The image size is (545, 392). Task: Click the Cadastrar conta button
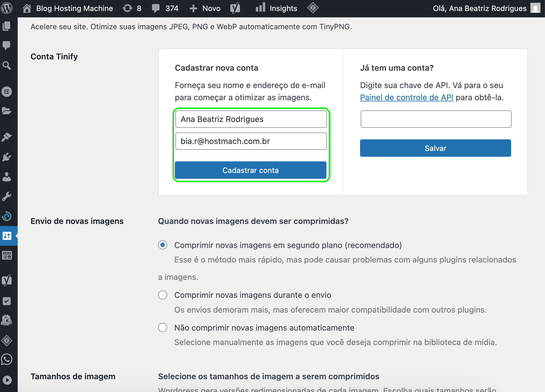click(250, 170)
